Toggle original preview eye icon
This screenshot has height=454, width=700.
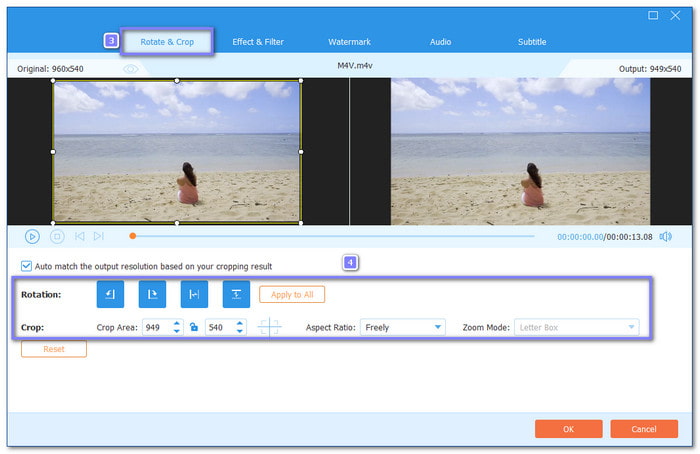pos(131,69)
